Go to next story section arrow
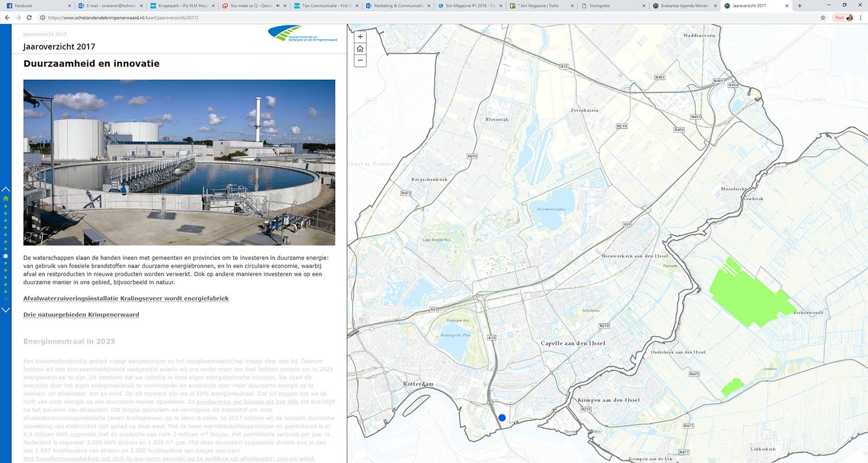868x463 pixels. point(5,310)
